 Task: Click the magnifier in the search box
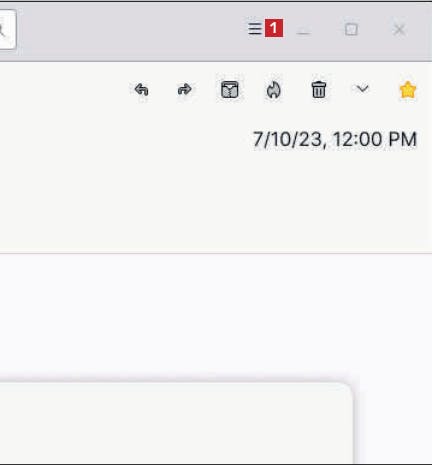tap(2, 30)
